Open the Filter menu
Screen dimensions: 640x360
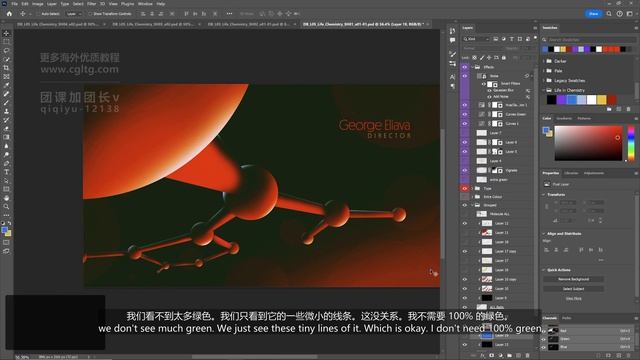pyautogui.click(x=91, y=4)
